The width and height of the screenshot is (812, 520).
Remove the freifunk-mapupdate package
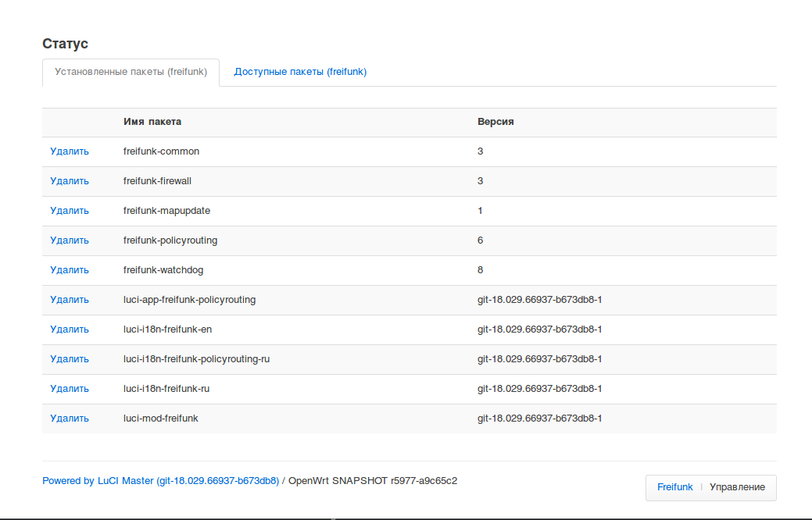(x=70, y=211)
